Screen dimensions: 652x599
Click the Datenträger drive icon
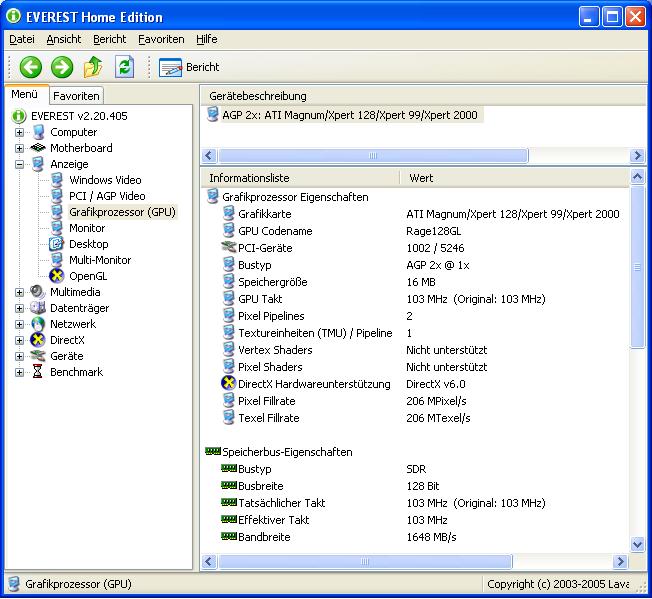point(38,308)
